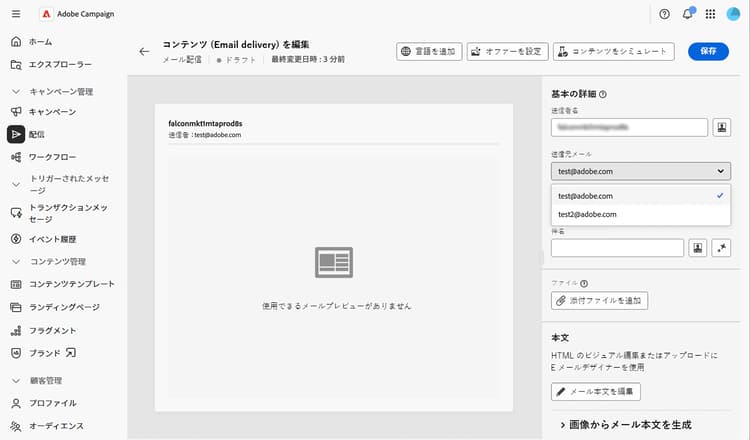Click the 送信者名 input field
The height and width of the screenshot is (440, 750).
click(629, 127)
